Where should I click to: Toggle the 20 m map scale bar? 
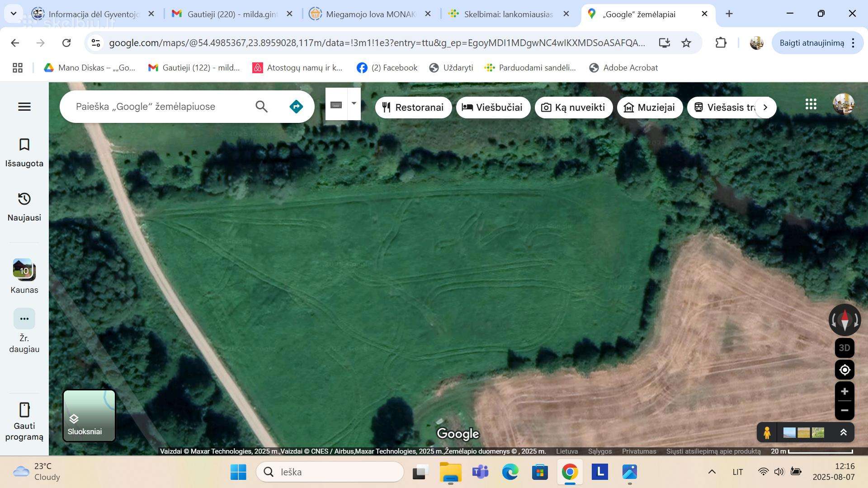[811, 451]
